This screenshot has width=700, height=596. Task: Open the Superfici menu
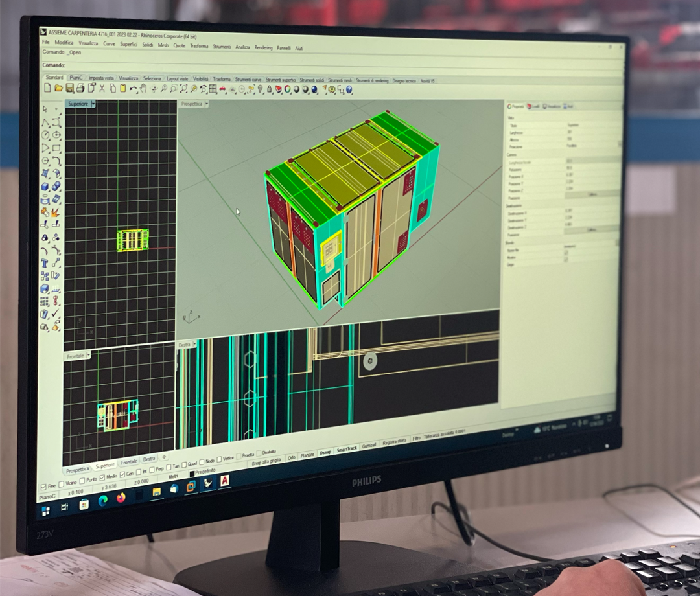pos(128,45)
